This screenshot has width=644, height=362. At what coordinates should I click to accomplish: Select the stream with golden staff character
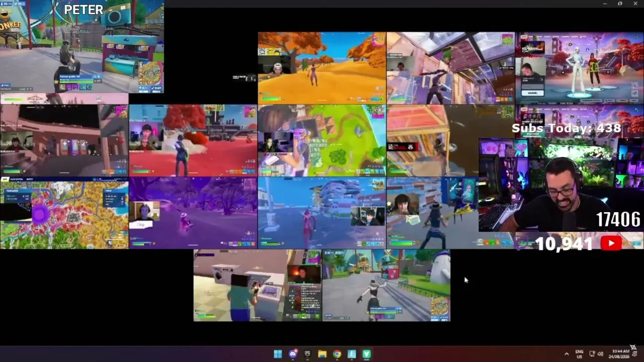point(433,213)
